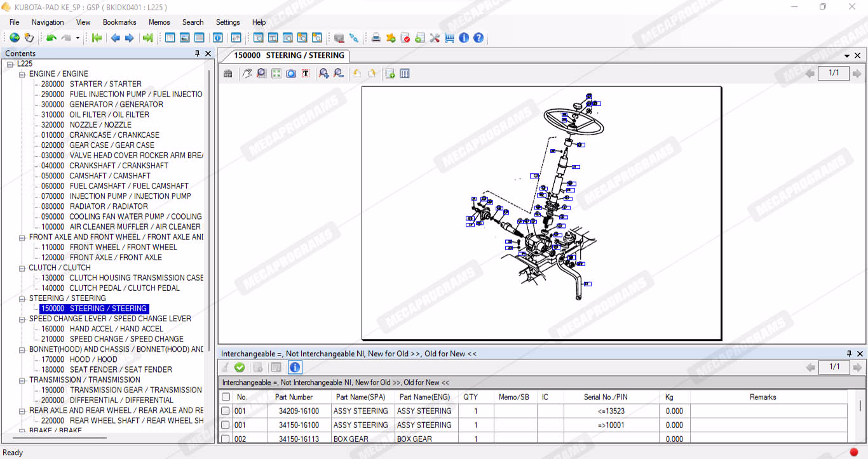Select the pan hand tool
Viewport: 868px width, 459px height.
pyautogui.click(x=247, y=74)
